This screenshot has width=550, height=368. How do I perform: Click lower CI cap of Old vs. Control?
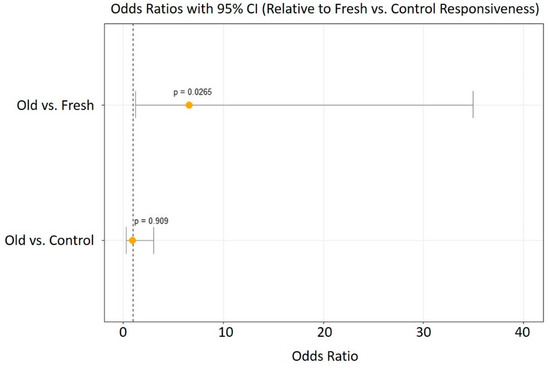pyautogui.click(x=126, y=240)
